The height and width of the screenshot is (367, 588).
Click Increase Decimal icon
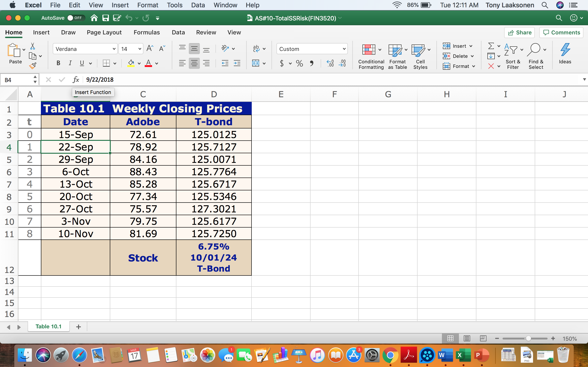[330, 63]
